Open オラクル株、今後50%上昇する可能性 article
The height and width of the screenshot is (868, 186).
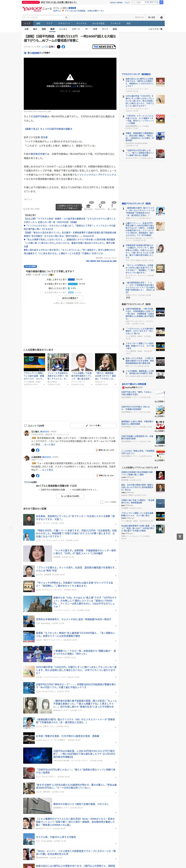click(56, 837)
